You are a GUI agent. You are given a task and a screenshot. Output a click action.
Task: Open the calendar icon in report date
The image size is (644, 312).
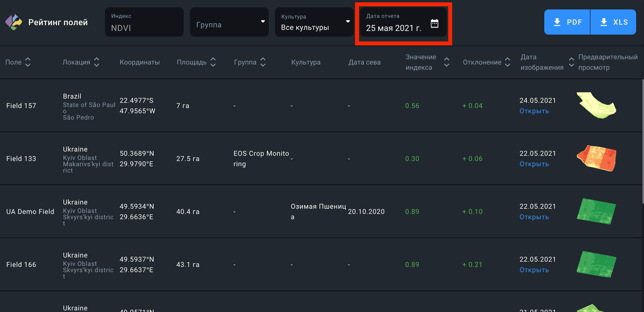click(x=434, y=23)
